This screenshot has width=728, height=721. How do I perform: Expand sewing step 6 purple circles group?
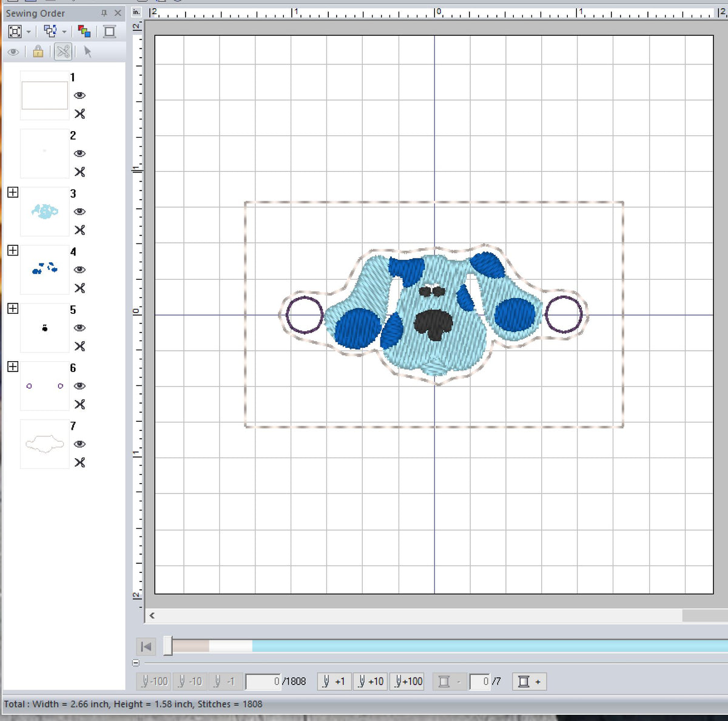(x=13, y=367)
